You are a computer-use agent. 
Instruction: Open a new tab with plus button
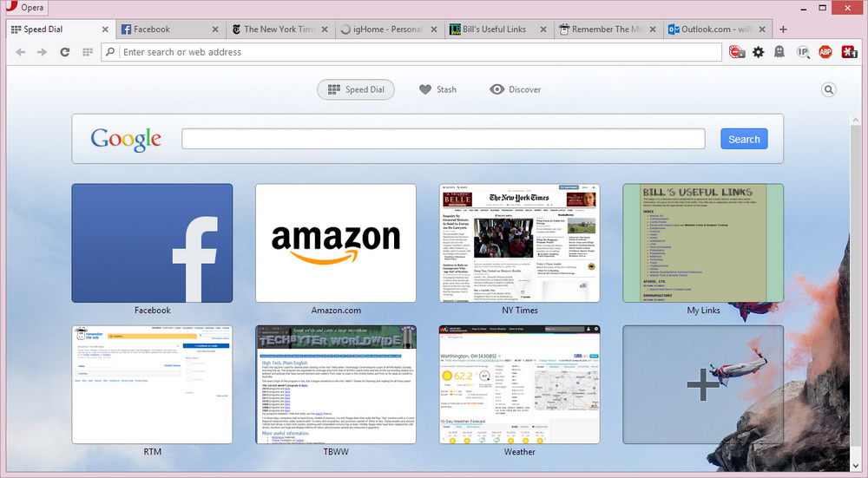pyautogui.click(x=783, y=29)
